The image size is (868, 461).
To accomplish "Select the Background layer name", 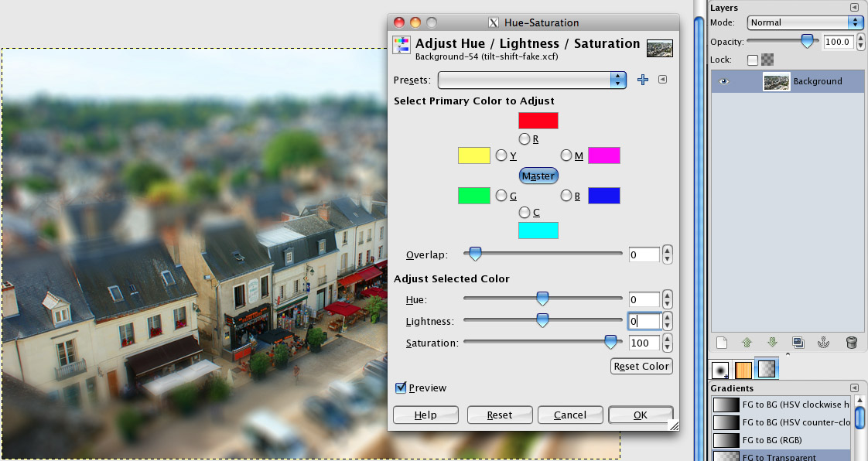I will tap(818, 81).
